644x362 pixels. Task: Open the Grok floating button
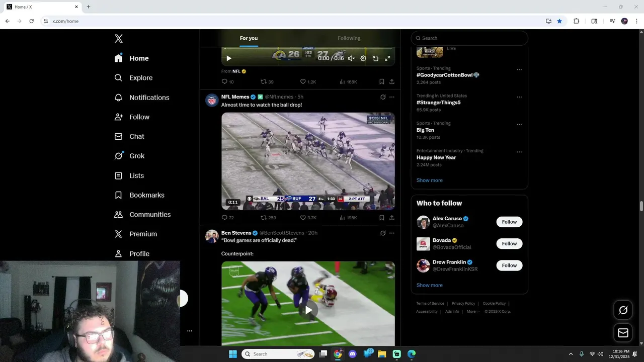[x=623, y=310]
